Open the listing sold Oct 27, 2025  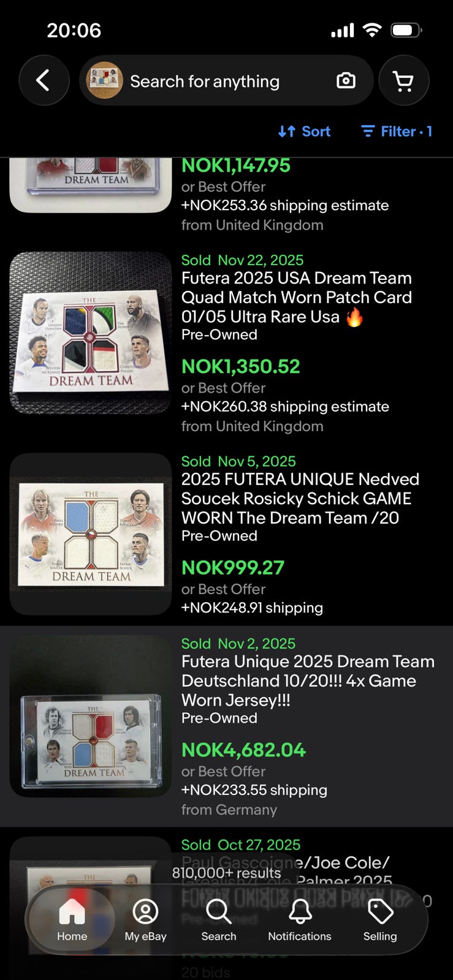241,845
